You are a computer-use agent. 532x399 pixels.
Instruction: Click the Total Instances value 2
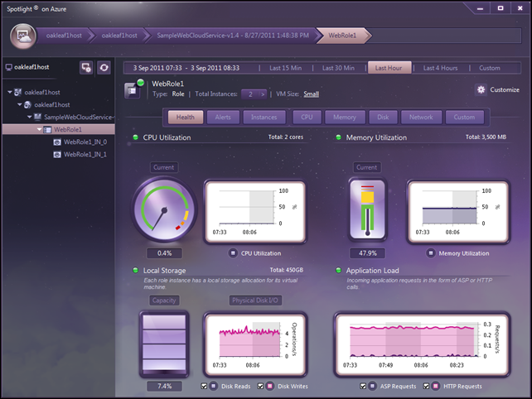(250, 94)
